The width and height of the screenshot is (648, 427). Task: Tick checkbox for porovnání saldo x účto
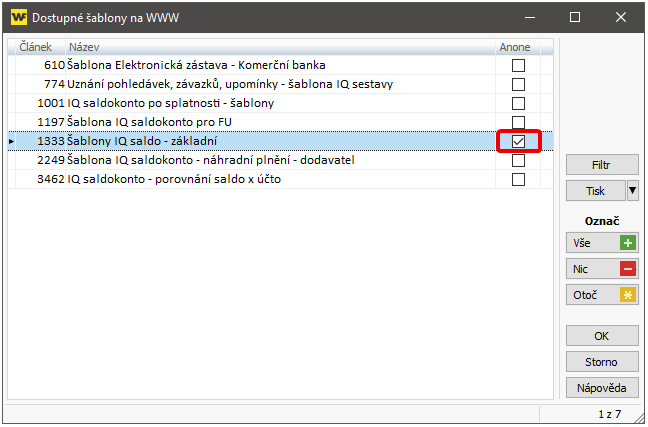pyautogui.click(x=518, y=179)
